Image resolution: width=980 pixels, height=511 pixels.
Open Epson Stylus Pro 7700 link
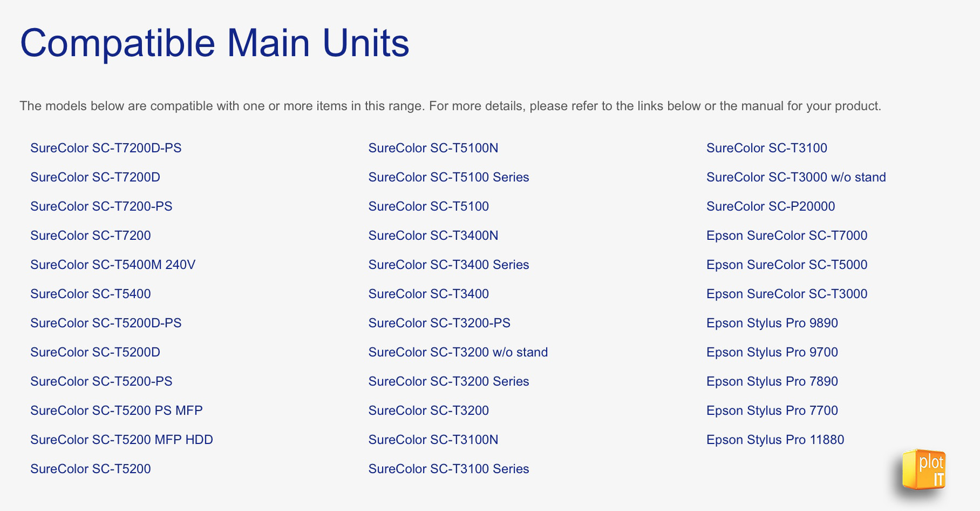pos(772,411)
